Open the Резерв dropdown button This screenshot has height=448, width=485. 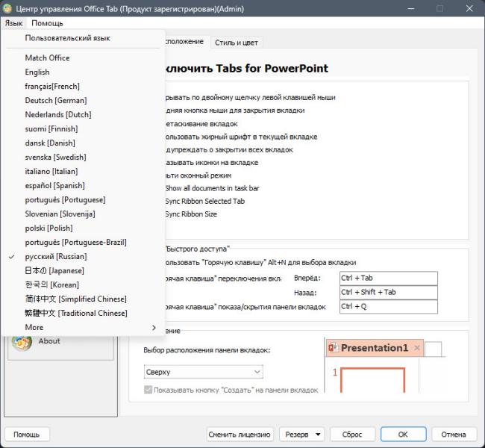pos(301,435)
